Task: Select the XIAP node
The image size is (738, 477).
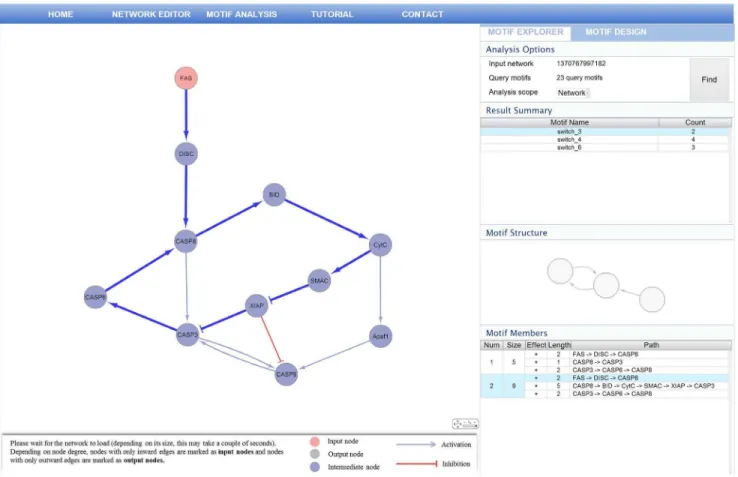Action: click(x=257, y=306)
